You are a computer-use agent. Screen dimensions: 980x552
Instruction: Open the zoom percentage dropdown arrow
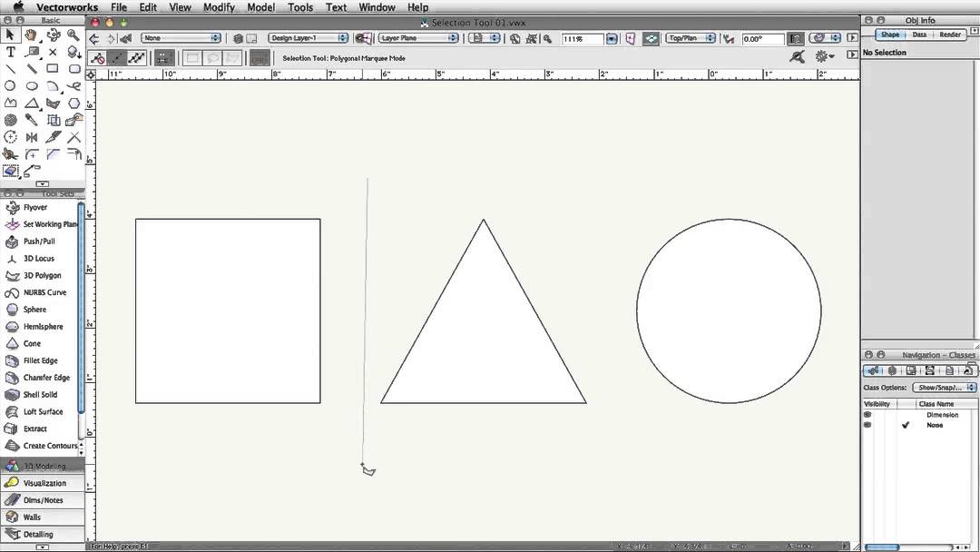point(612,39)
